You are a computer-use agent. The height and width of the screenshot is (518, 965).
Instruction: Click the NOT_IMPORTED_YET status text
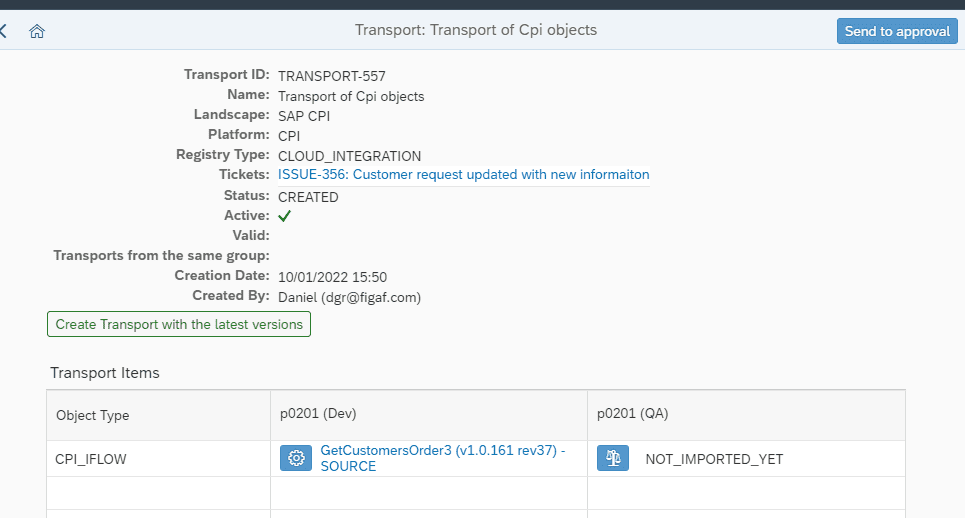pyautogui.click(x=714, y=460)
